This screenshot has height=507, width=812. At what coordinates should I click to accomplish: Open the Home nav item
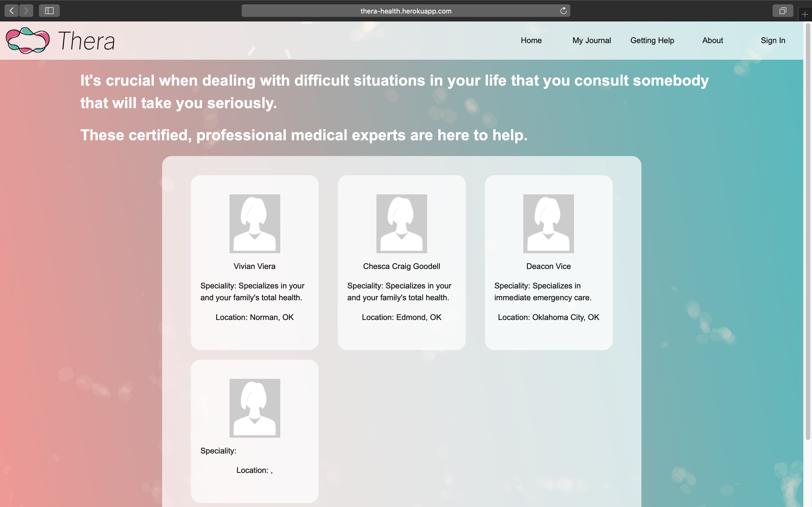click(531, 41)
